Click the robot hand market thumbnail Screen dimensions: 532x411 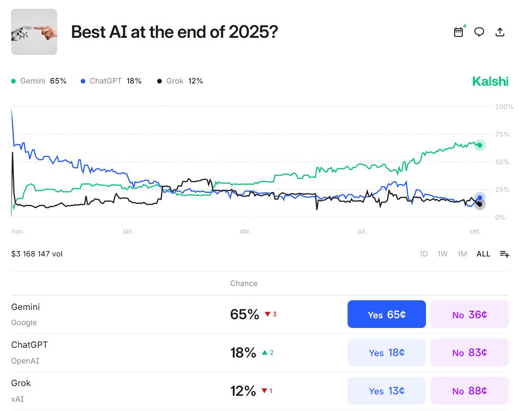[x=34, y=32]
